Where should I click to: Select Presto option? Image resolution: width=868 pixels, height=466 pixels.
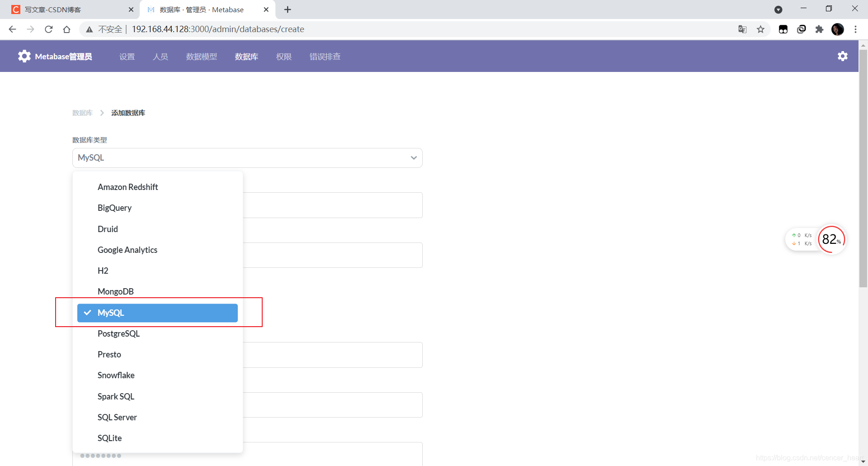click(157, 354)
